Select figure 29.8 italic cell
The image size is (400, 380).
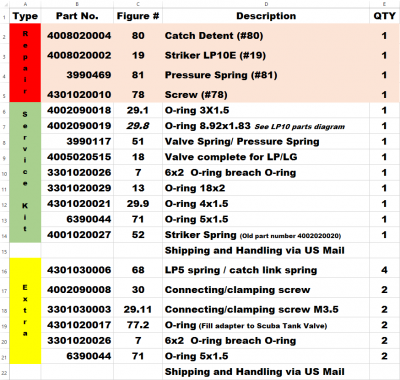click(138, 126)
